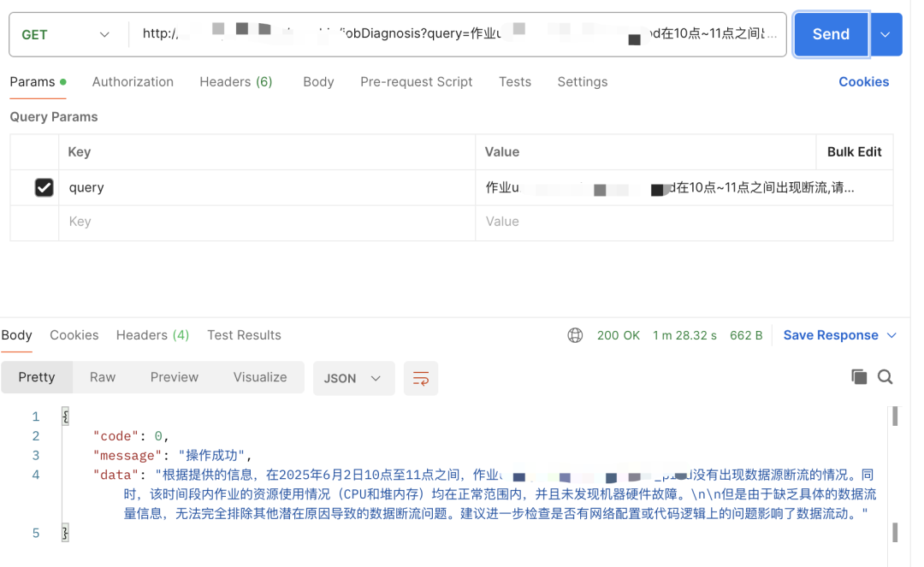Click the search response icon
Image resolution: width=924 pixels, height=567 pixels.
(885, 377)
